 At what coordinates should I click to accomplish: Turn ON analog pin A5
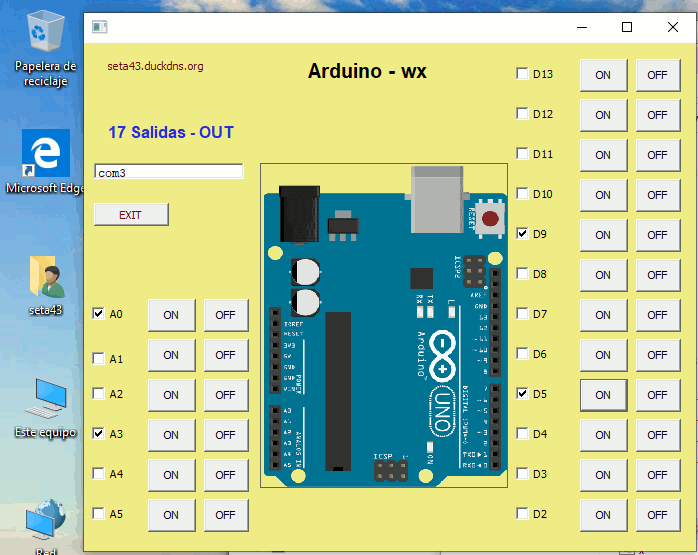(171, 515)
